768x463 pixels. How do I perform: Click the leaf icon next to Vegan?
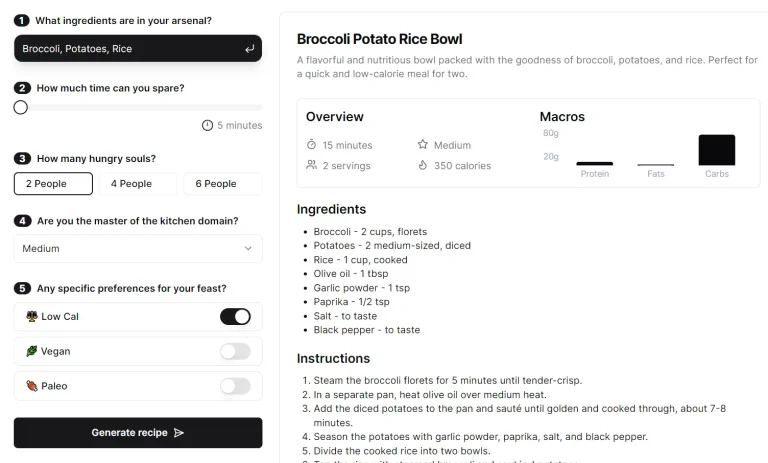coord(31,352)
